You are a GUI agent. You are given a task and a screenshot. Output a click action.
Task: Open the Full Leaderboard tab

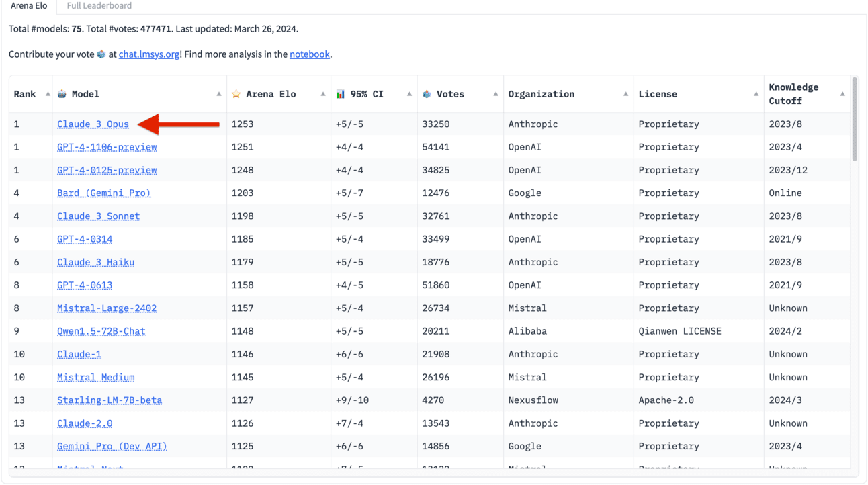point(99,6)
